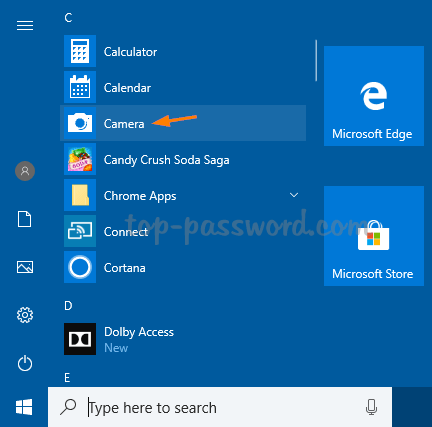Viewport: 432px width, 427px height.
Task: Launch Candy Crush Soda Saga icon
Action: 80,159
